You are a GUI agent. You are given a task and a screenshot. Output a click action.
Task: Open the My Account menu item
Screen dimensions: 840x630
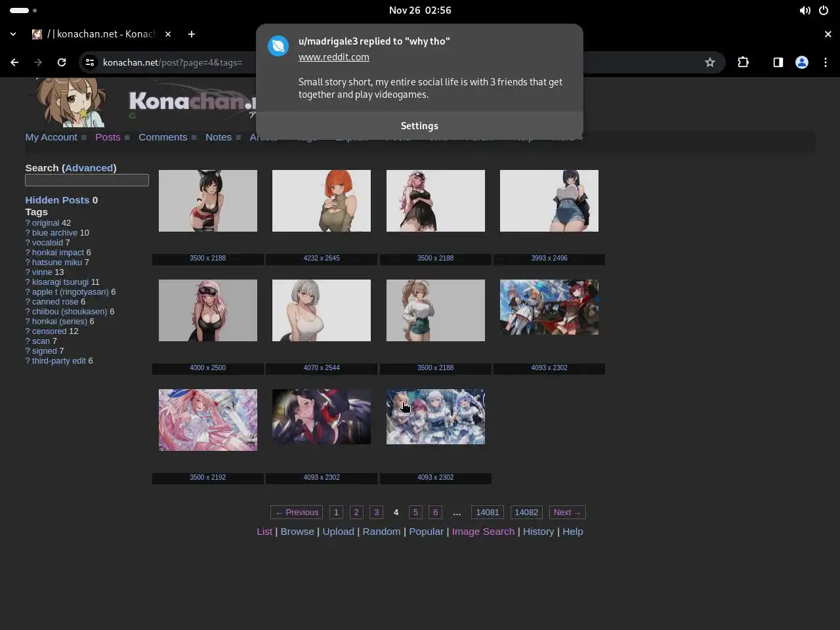point(51,137)
